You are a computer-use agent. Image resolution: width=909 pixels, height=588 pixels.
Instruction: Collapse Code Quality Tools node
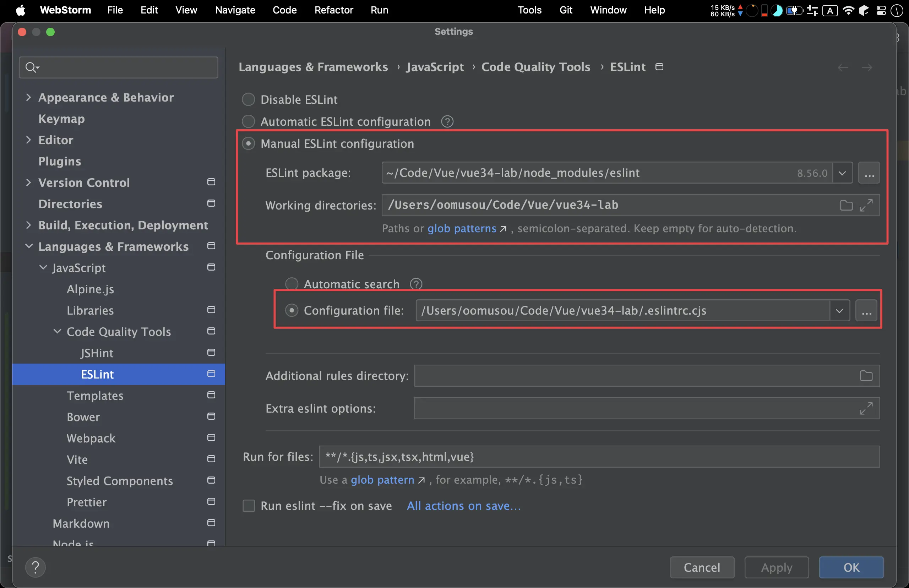click(57, 331)
